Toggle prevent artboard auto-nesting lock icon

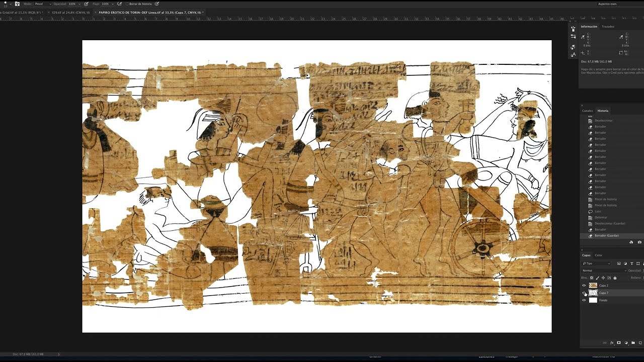point(609,278)
